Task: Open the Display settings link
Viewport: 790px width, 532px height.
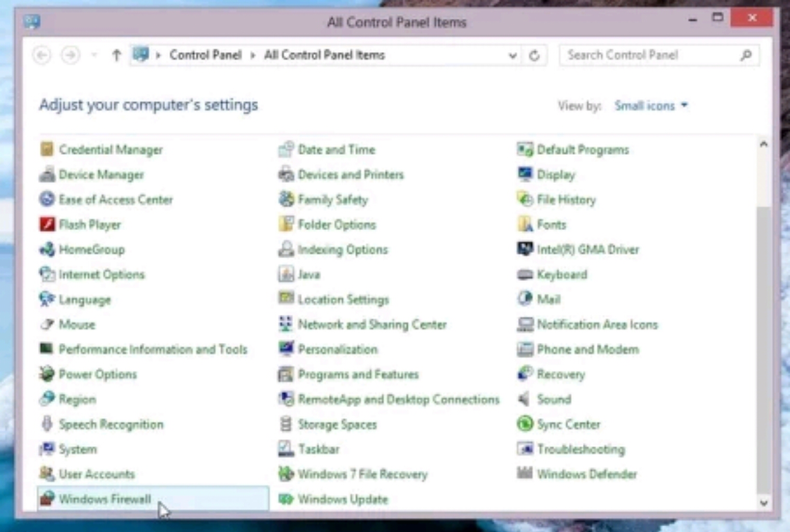Action: (556, 175)
